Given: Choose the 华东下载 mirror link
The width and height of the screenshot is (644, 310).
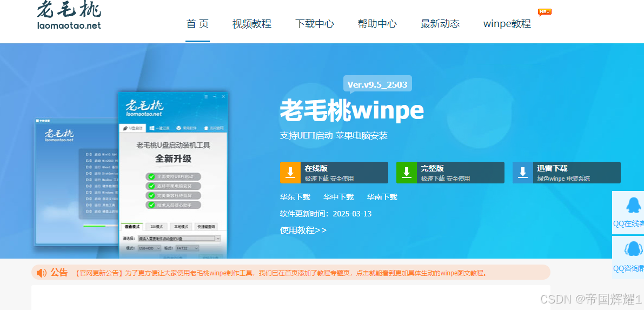Looking at the screenshot, I should 295,197.
